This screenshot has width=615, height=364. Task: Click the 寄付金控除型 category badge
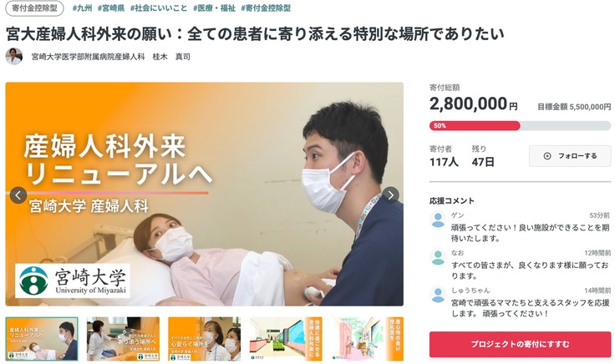(x=34, y=8)
